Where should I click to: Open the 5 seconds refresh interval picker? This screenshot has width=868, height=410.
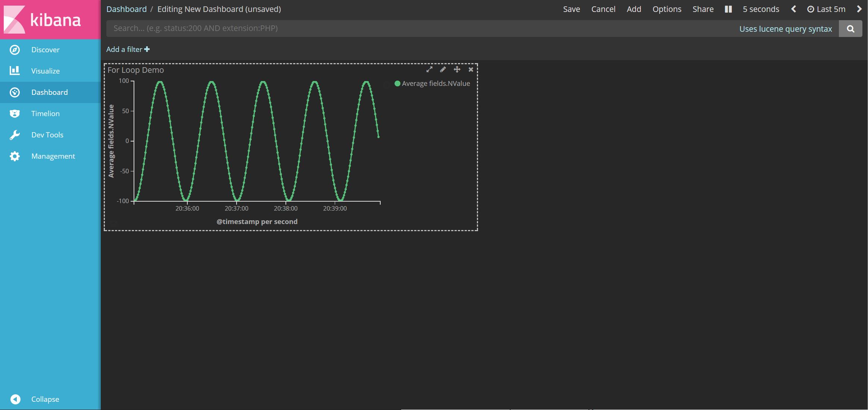point(761,9)
